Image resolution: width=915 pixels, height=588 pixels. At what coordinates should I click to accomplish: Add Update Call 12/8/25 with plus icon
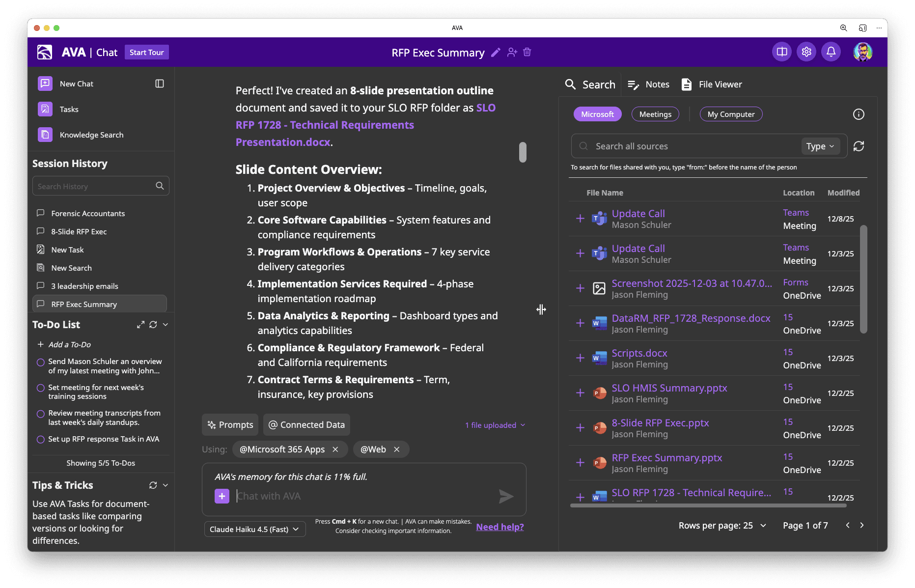(x=580, y=219)
